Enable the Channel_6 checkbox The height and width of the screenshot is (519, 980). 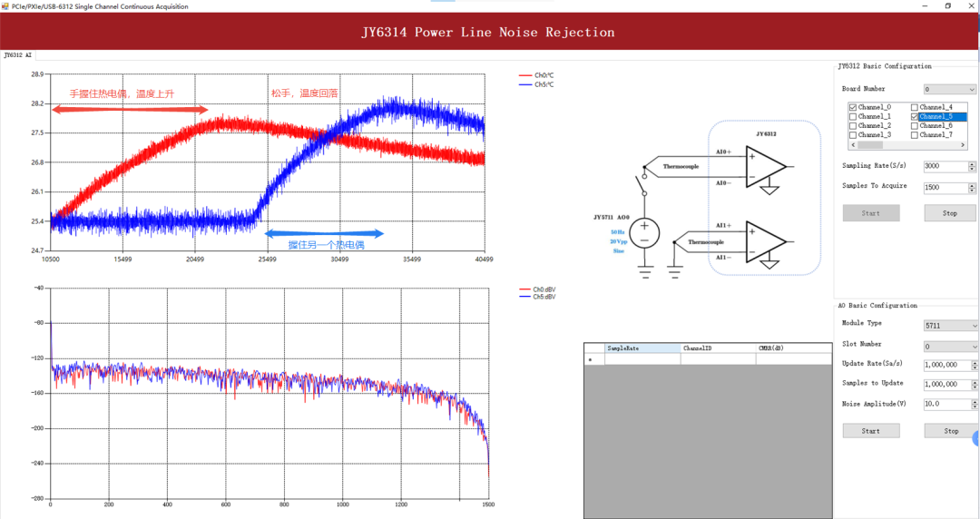tap(915, 126)
